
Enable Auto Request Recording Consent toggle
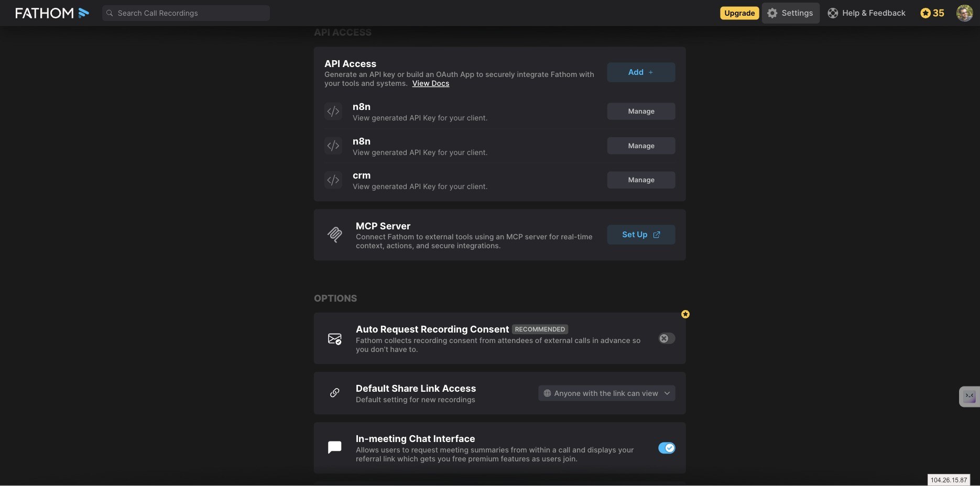(667, 338)
